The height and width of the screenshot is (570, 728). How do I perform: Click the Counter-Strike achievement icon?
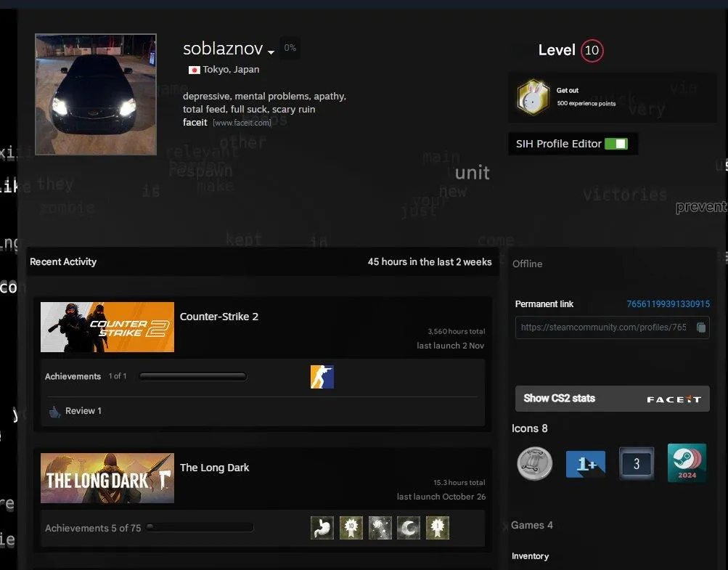tap(322, 376)
